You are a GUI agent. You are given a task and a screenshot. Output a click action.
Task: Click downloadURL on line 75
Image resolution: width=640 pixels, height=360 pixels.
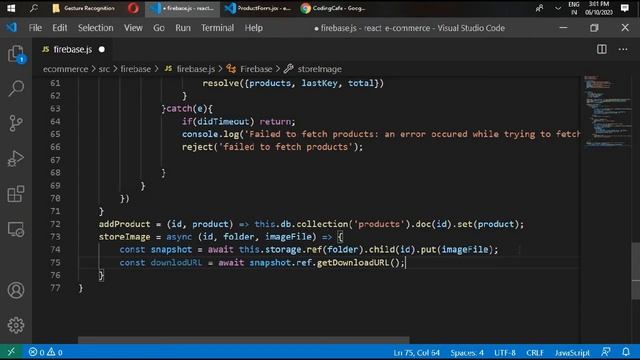tap(176, 262)
